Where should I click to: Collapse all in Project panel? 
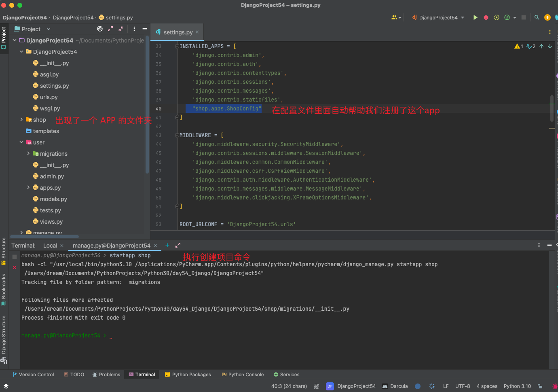[121, 29]
